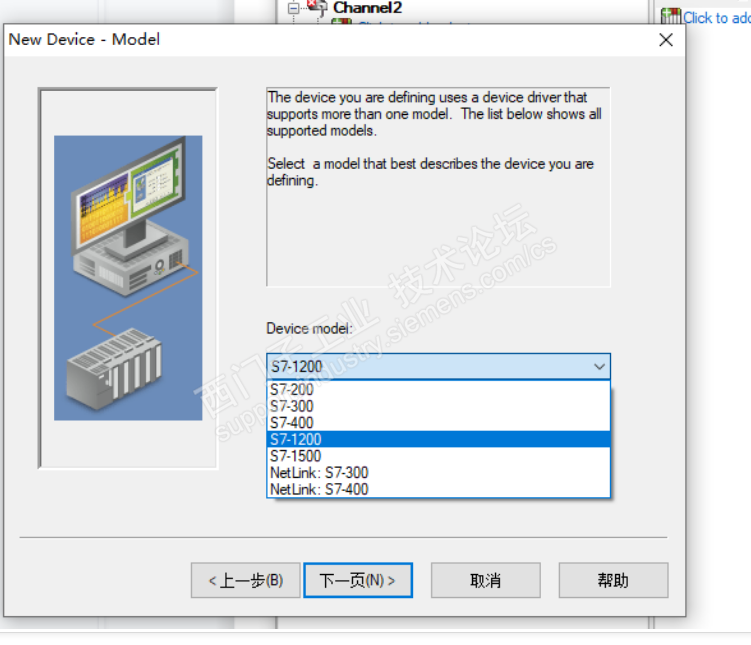Viewport: 751px width, 645px height.
Task: Click the wizard computer and PLC illustration
Action: [x=128, y=278]
